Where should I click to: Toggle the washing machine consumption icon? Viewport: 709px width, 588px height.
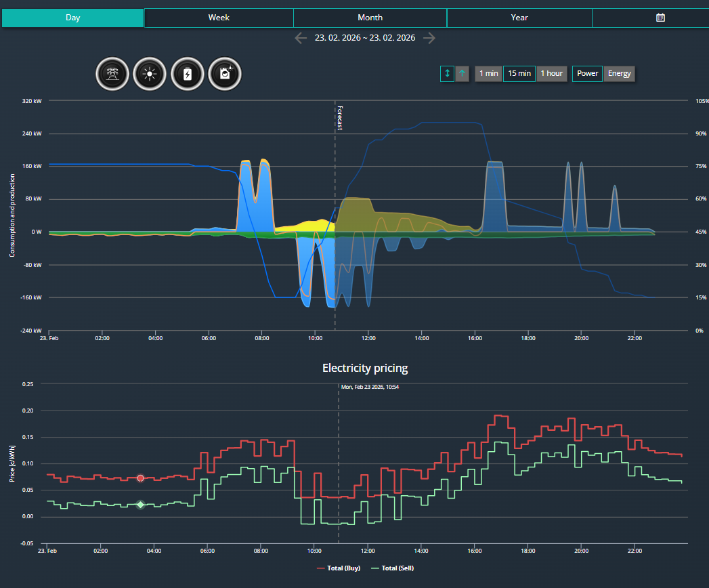pyautogui.click(x=225, y=74)
